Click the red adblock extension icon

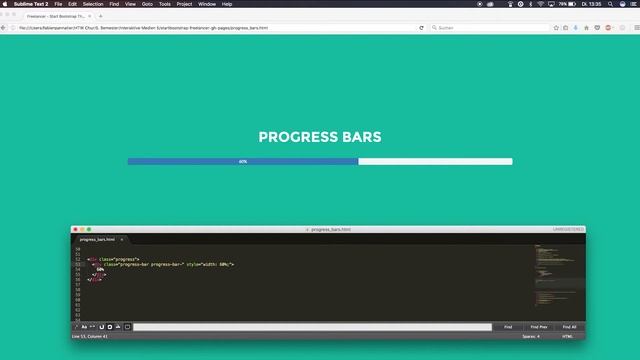tap(608, 28)
